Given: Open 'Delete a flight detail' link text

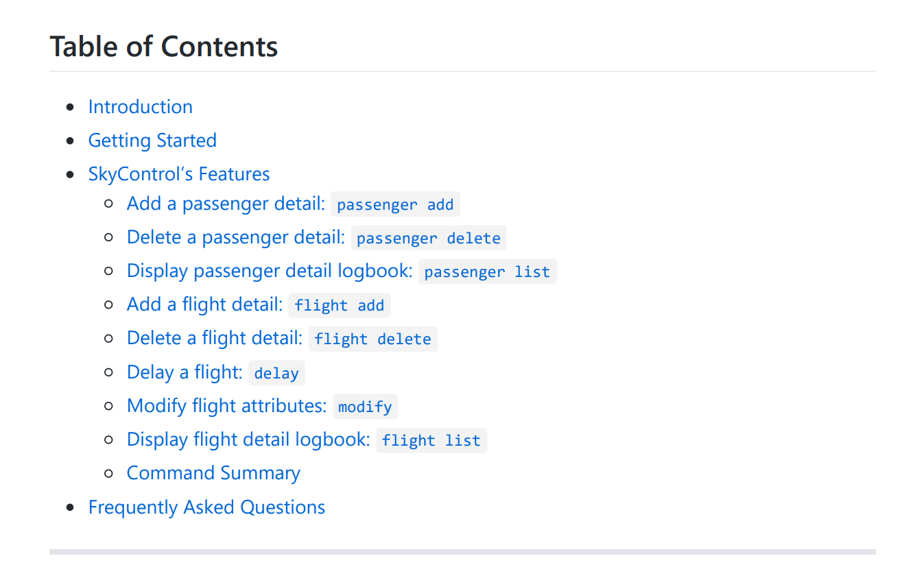Looking at the screenshot, I should (214, 338).
